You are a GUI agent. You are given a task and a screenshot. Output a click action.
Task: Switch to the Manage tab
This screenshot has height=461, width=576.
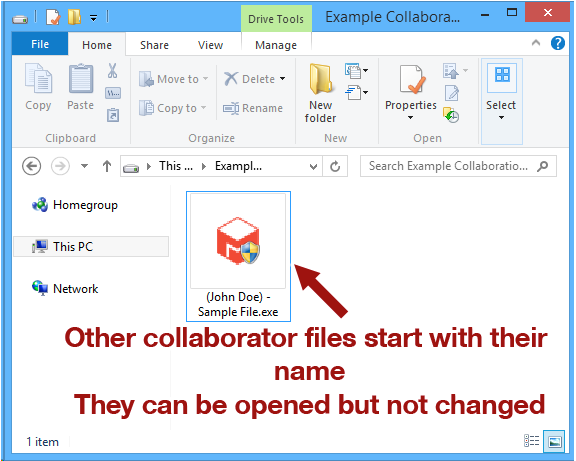point(276,45)
